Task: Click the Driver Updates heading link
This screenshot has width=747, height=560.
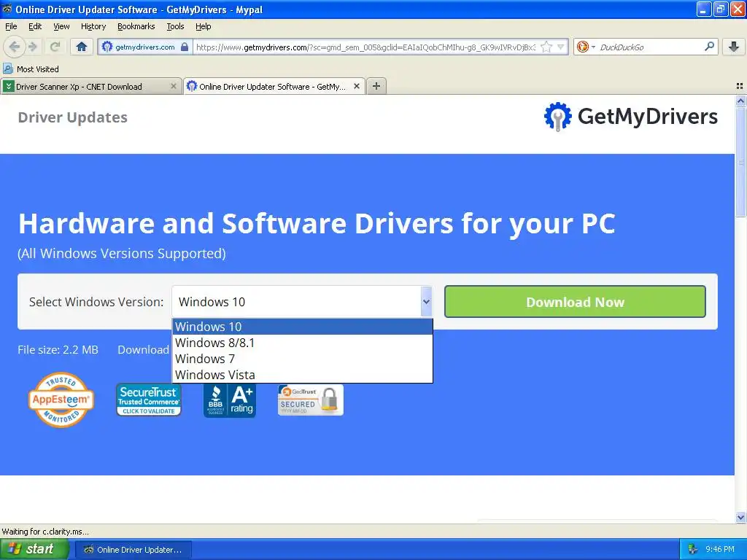Action: click(x=72, y=117)
